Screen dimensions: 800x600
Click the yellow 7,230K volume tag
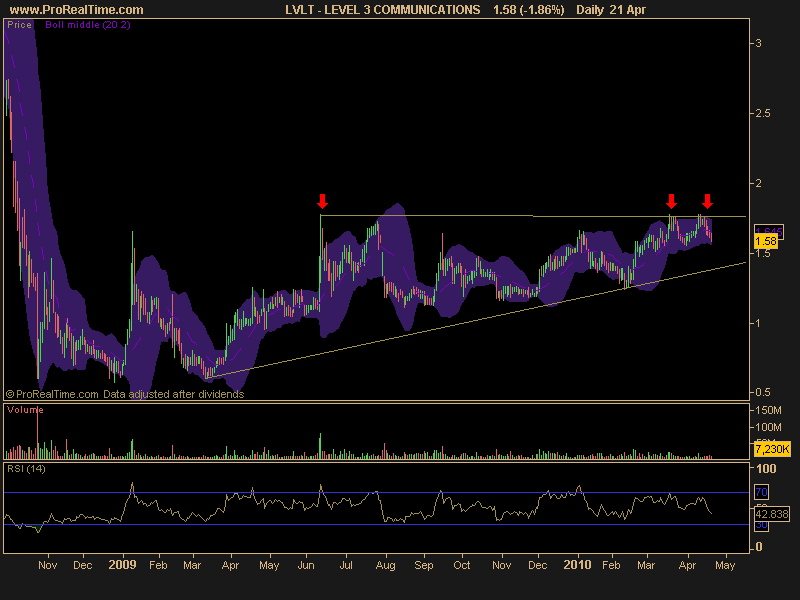pos(772,449)
